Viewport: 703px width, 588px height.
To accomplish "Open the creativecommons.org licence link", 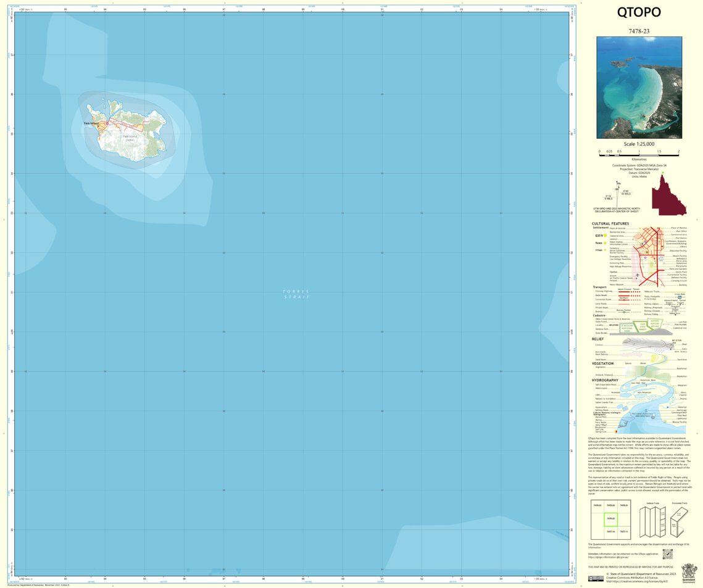I will (x=639, y=581).
